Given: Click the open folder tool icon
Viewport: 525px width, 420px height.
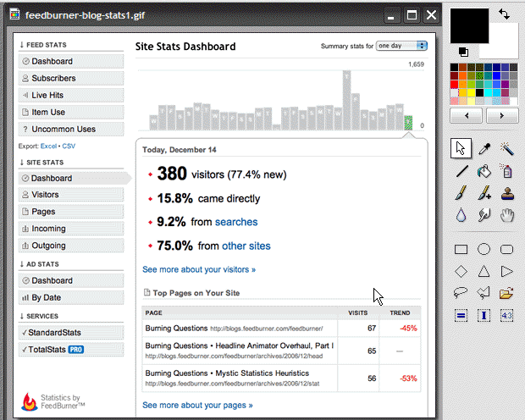Looking at the screenshot, I should (x=506, y=293).
